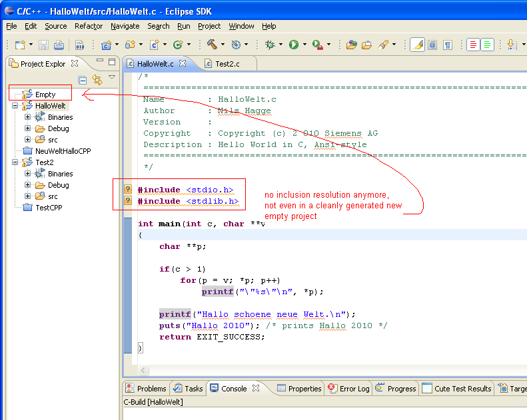Switch to the Error Log tab
The width and height of the screenshot is (527, 420).
pos(349,389)
